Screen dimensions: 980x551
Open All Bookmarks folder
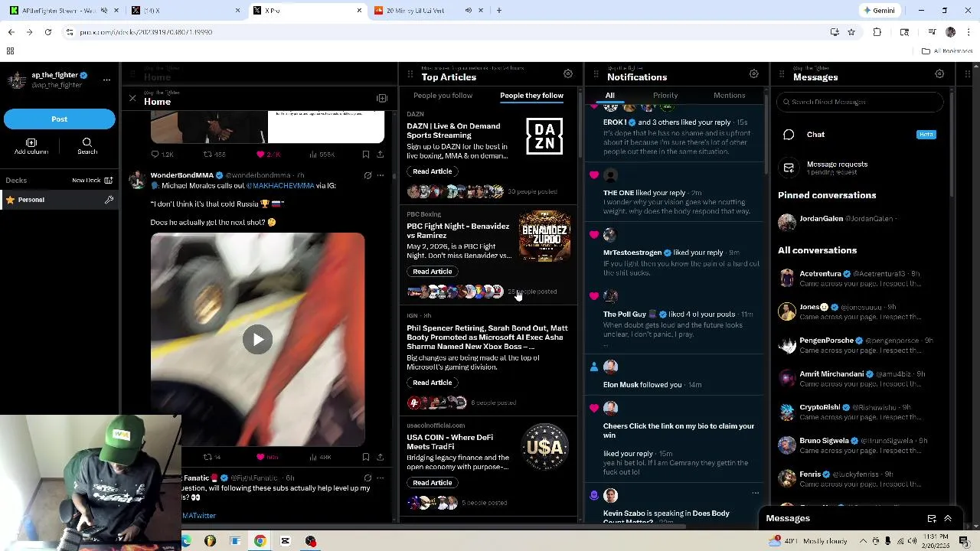coord(947,51)
